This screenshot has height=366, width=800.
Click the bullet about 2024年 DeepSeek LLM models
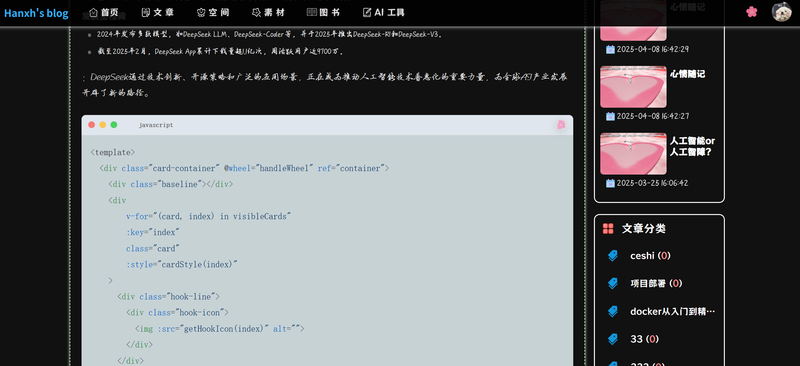coord(270,35)
